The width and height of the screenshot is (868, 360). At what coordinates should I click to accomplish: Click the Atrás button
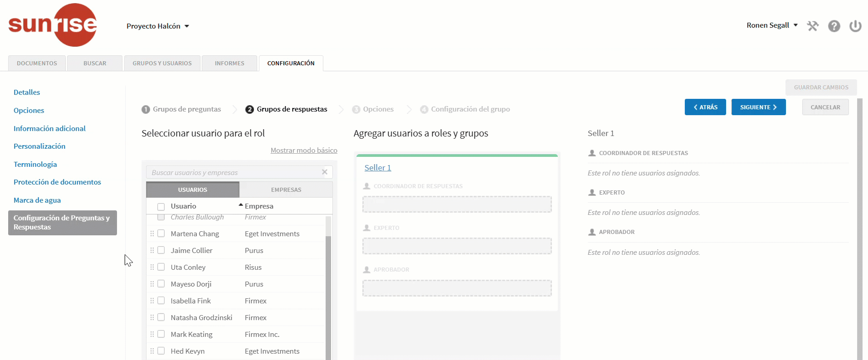705,107
